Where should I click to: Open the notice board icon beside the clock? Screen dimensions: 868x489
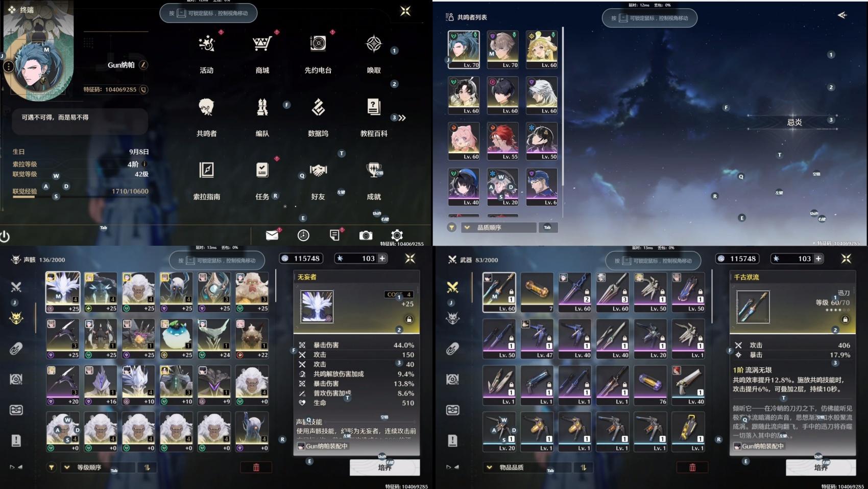334,235
